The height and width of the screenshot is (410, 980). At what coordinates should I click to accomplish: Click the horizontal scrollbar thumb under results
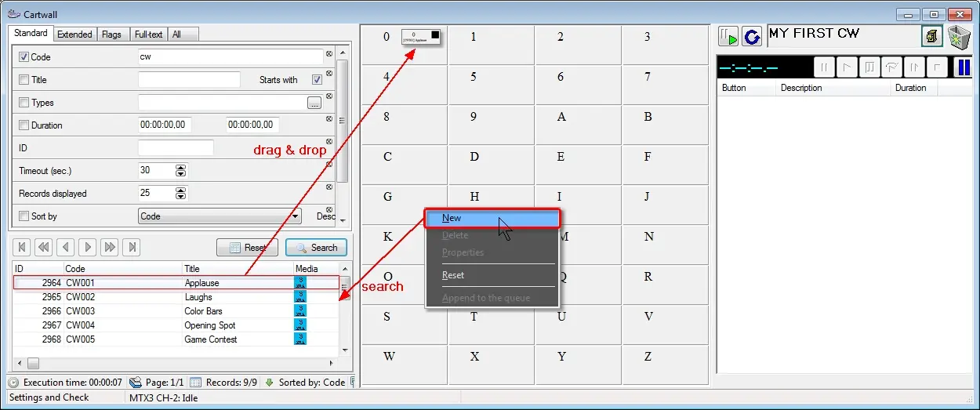33,364
